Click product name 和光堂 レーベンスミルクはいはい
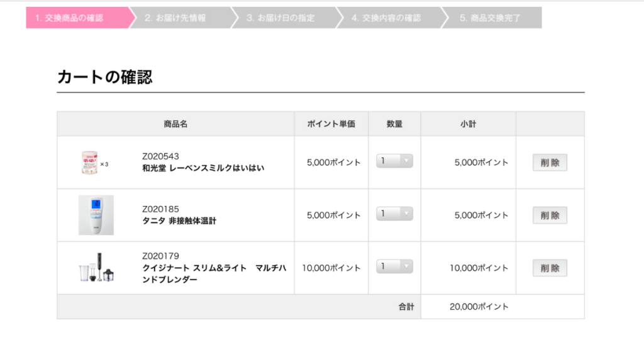The height and width of the screenshot is (338, 644). [203, 168]
